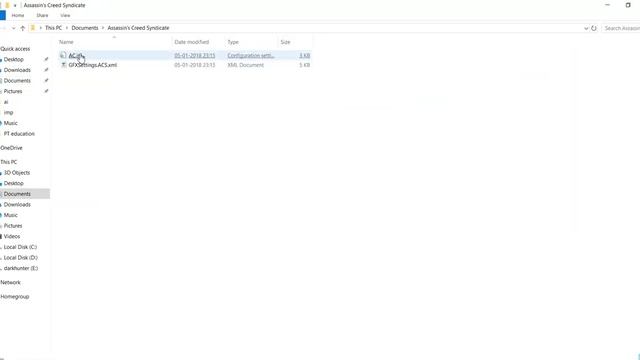Open Local Disk (D:) drive
This screenshot has width=640, height=360.
[21, 258]
